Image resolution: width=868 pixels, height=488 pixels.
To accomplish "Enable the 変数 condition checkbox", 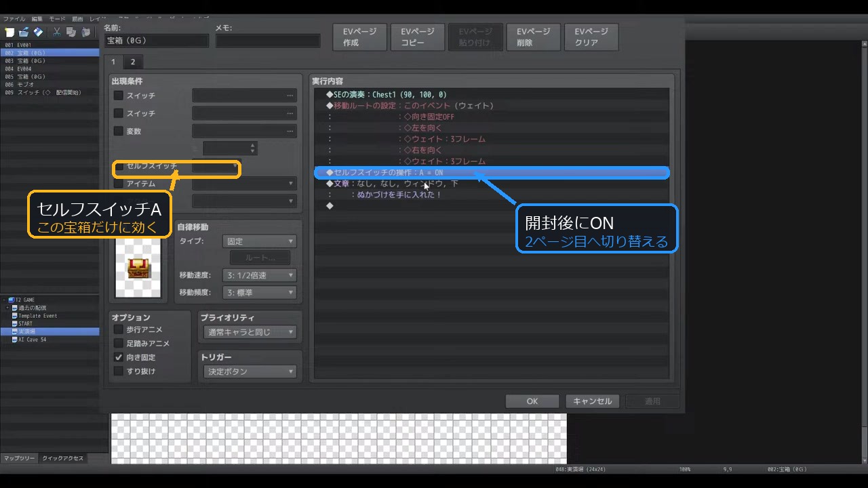I will coord(119,131).
